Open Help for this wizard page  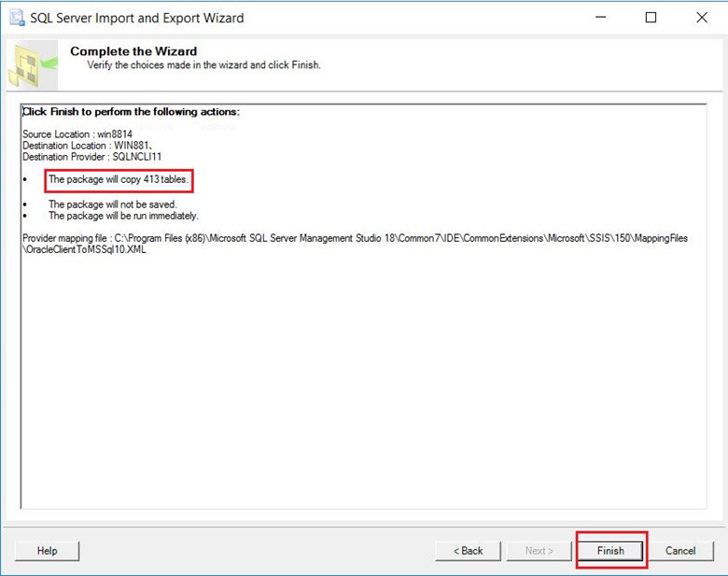(47, 551)
